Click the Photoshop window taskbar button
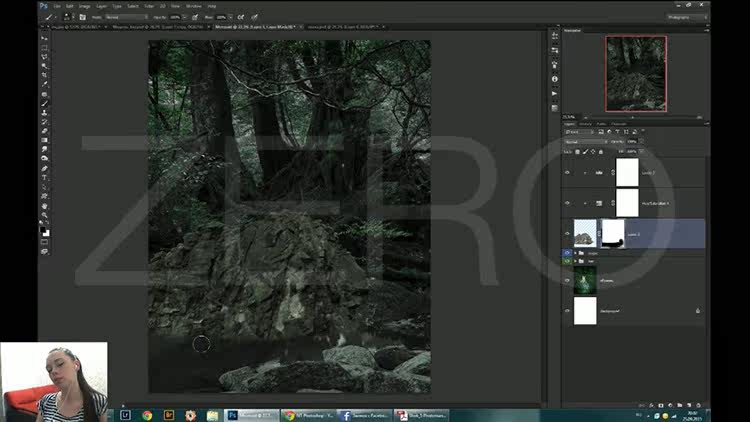 (x=250, y=414)
